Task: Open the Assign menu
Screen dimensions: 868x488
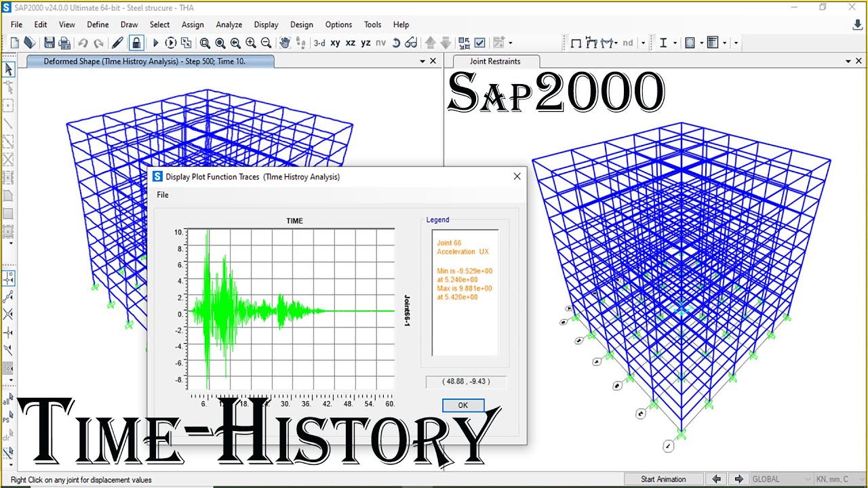Action: point(193,24)
